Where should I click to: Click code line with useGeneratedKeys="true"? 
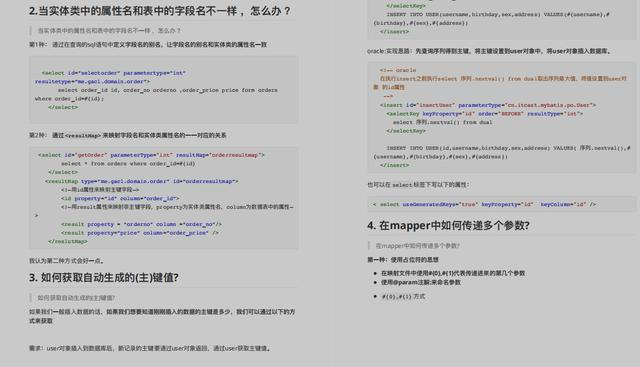(484, 204)
